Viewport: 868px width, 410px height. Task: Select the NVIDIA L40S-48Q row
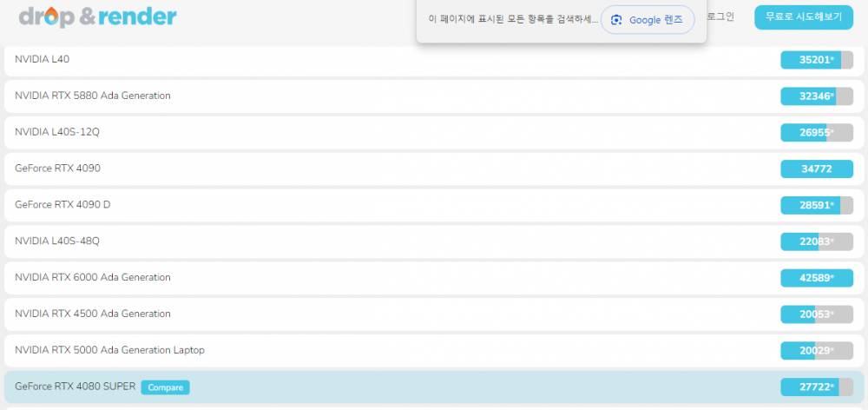tap(434, 241)
